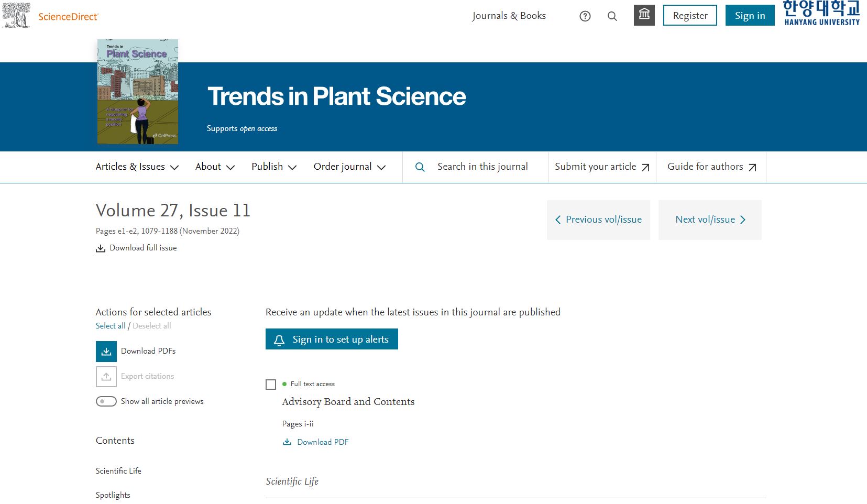
Task: Click the Elsevier tree logo
Action: point(16,15)
